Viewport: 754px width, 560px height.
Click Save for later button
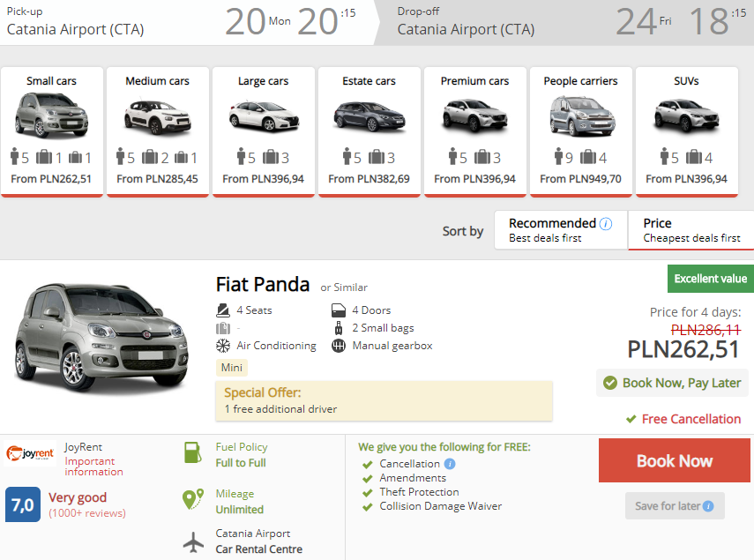675,505
